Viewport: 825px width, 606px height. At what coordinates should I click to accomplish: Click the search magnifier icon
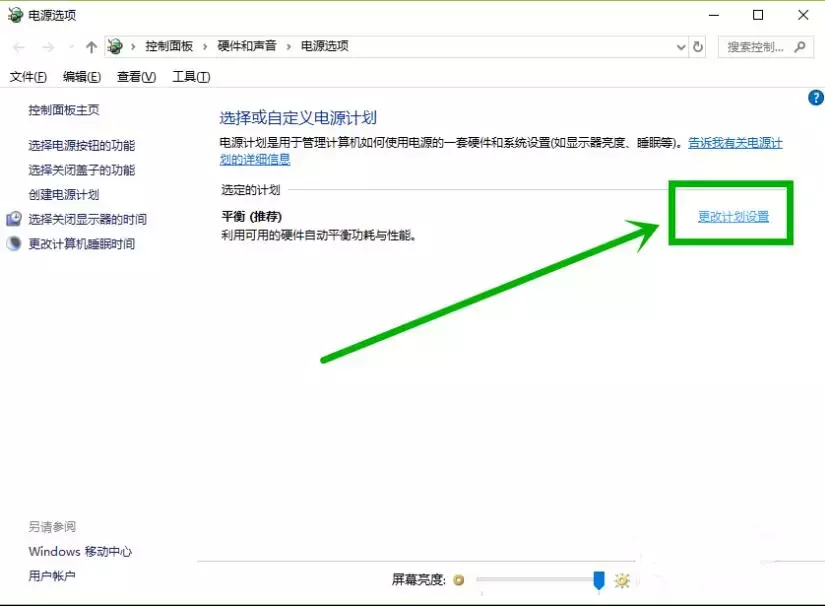(x=800, y=47)
